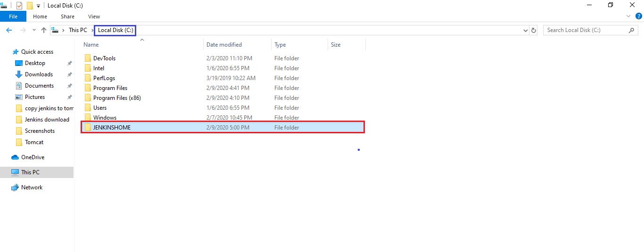Image resolution: width=644 pixels, height=252 pixels.
Task: Select the DevTools folder icon
Action: [x=88, y=58]
